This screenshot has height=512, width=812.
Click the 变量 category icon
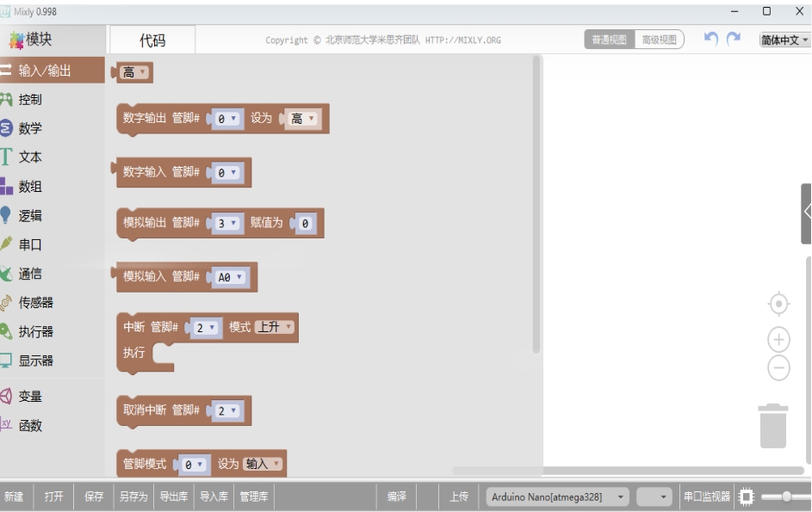(6, 396)
